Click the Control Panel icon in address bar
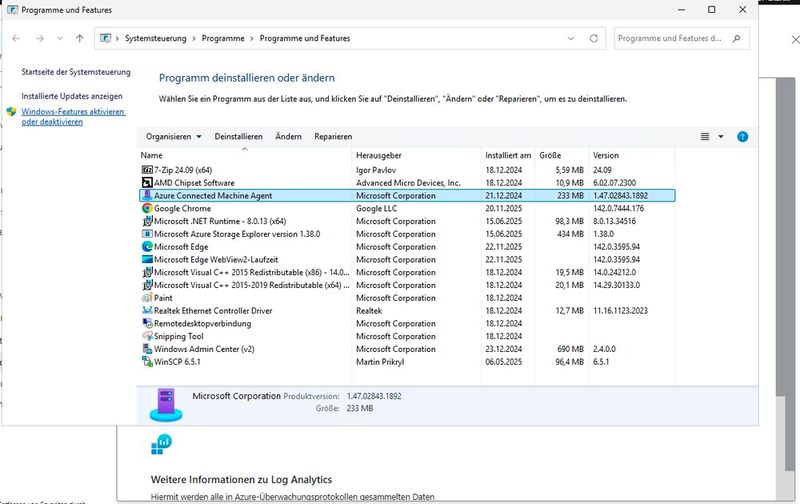Image resolution: width=800 pixels, height=504 pixels. [105, 38]
